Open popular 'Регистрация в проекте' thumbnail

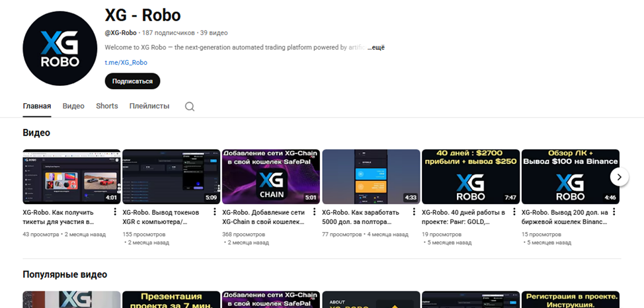click(571, 300)
